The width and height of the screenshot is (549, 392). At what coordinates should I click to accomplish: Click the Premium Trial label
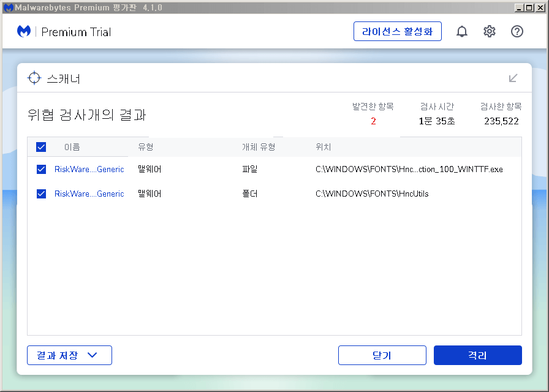[x=76, y=32]
